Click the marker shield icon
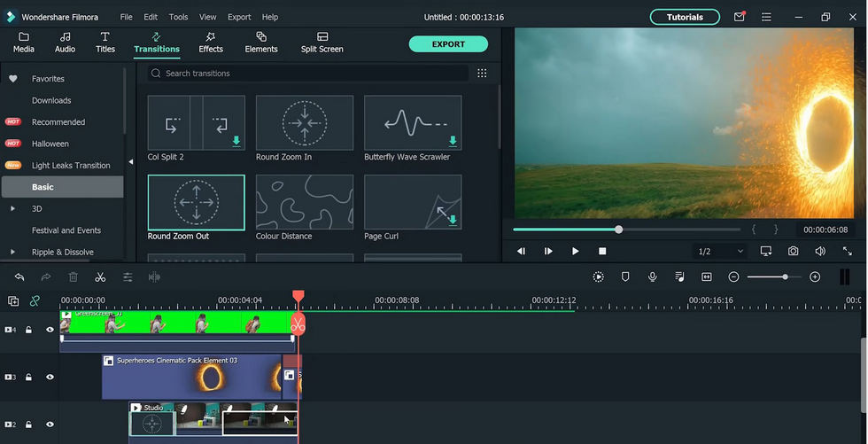868x444 pixels. click(625, 277)
